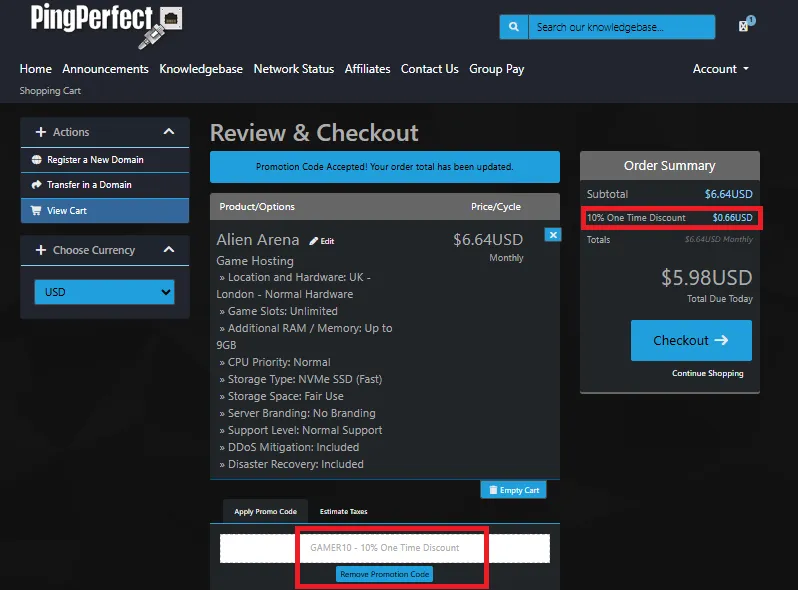Image resolution: width=798 pixels, height=590 pixels.
Task: Collapse the Actions panel chevron
Action: (x=169, y=132)
